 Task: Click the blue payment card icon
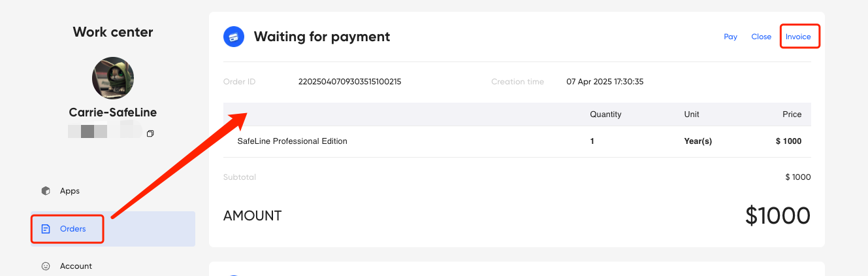point(234,37)
